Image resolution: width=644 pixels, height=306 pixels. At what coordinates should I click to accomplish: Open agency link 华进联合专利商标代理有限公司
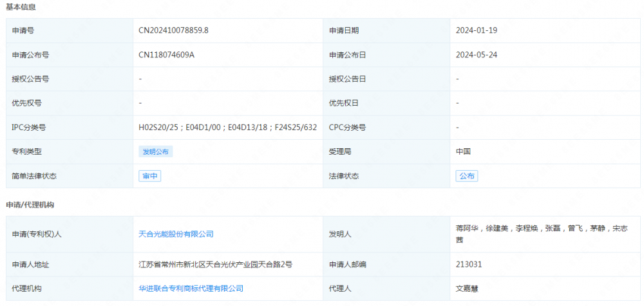(191, 289)
